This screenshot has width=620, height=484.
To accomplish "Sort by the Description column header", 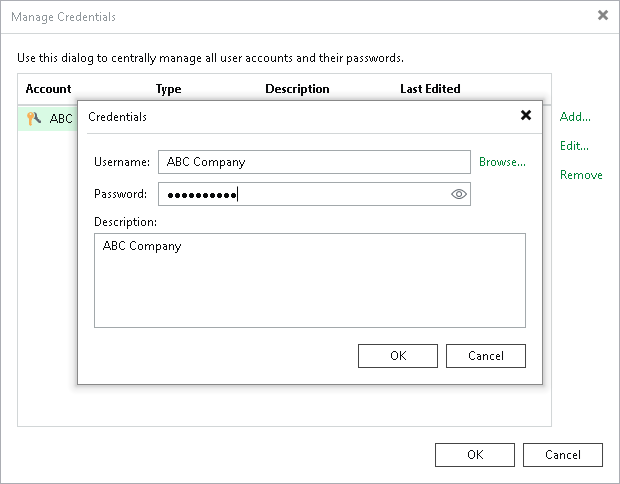I will pos(297,89).
